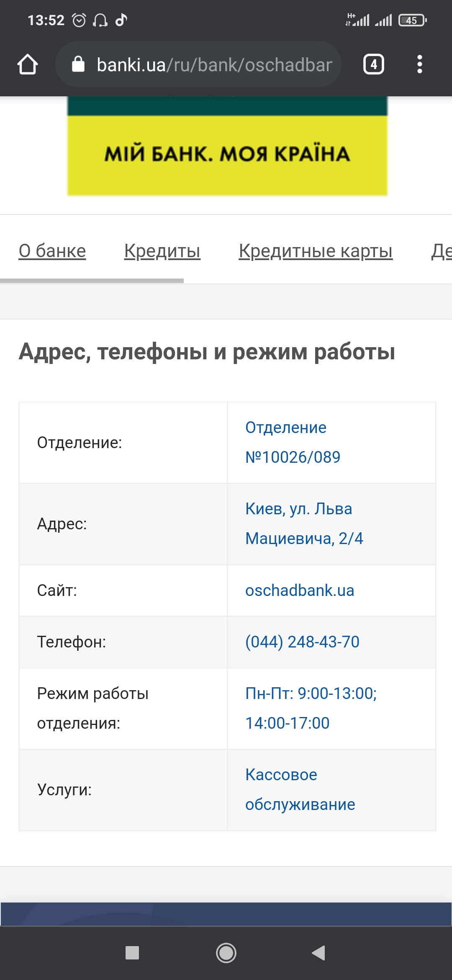Image resolution: width=452 pixels, height=980 pixels.
Task: Tap the battery indicator in status bar
Action: click(412, 20)
